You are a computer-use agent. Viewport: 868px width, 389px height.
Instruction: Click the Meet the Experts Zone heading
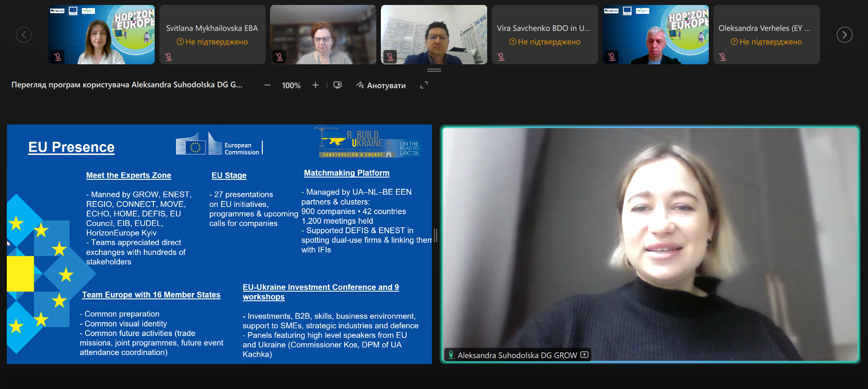[128, 175]
